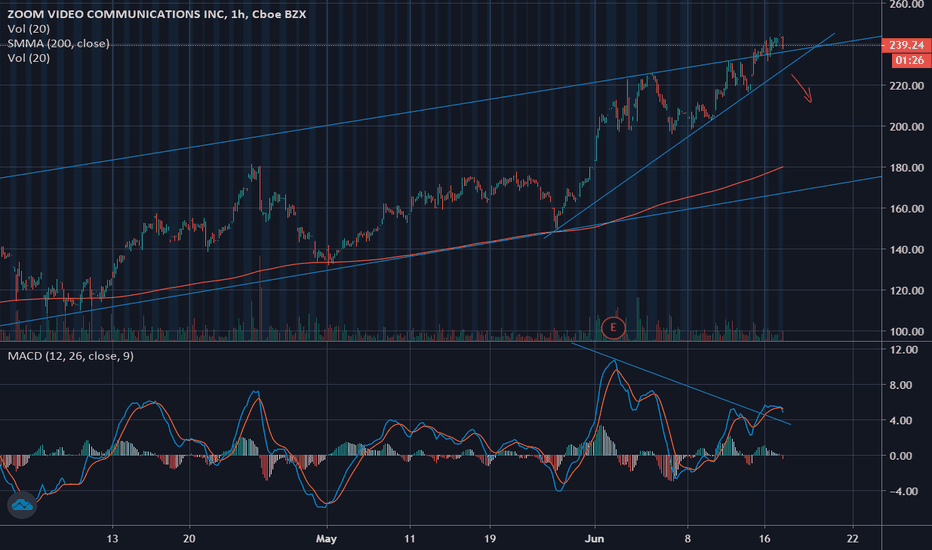Click the 120.00 price axis label
Image resolution: width=932 pixels, height=550 pixels.
coord(906,291)
